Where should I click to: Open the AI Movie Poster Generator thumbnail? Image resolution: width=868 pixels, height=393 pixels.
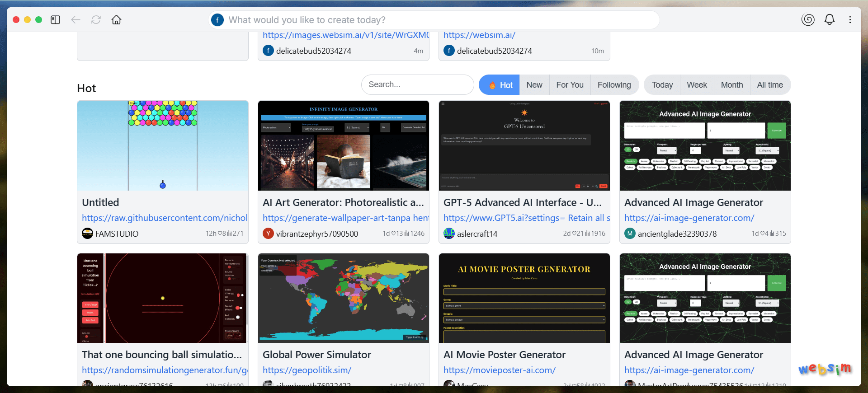(x=524, y=298)
